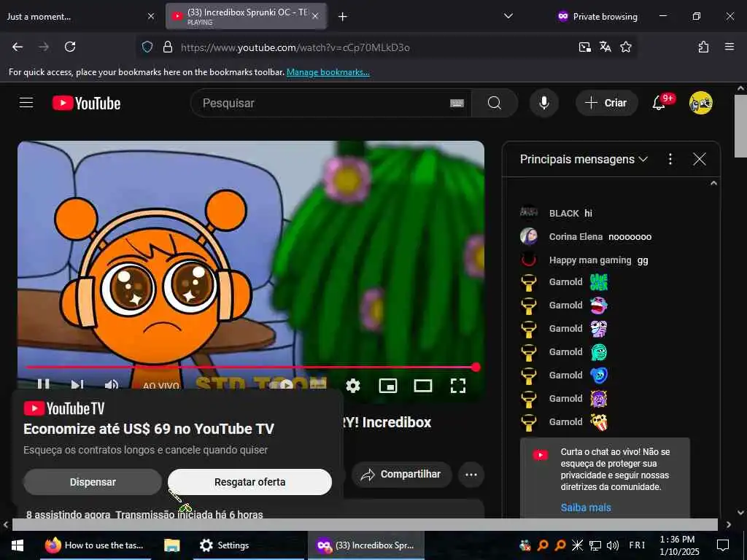Click the Game Over emoji from Garnold
This screenshot has height=560, width=747.
click(x=599, y=282)
